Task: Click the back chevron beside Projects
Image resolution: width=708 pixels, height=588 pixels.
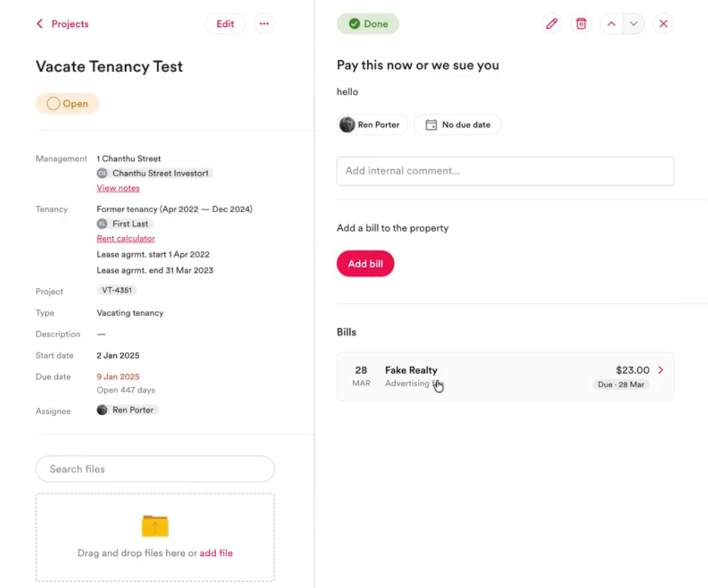Action: pos(40,24)
